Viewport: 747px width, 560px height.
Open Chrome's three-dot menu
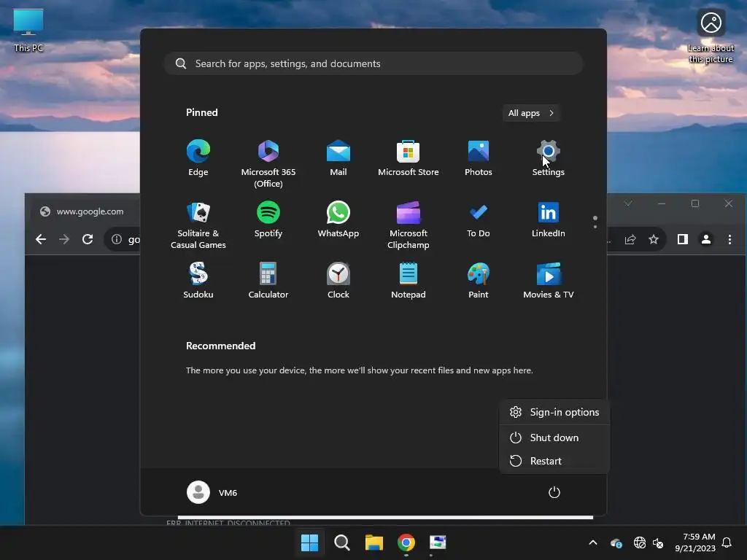(729, 239)
